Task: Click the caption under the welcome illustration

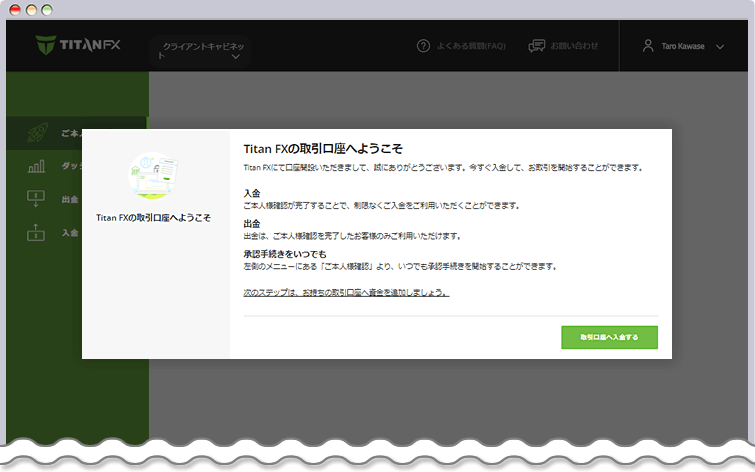Action: [153, 218]
